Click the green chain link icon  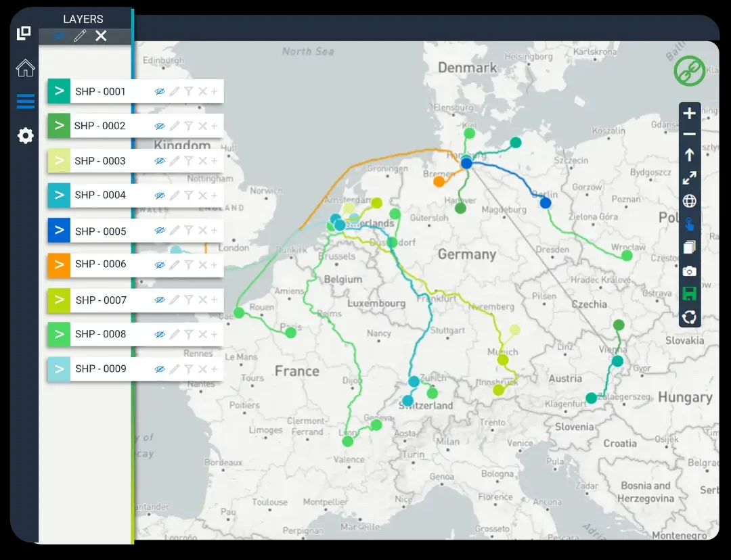click(689, 71)
